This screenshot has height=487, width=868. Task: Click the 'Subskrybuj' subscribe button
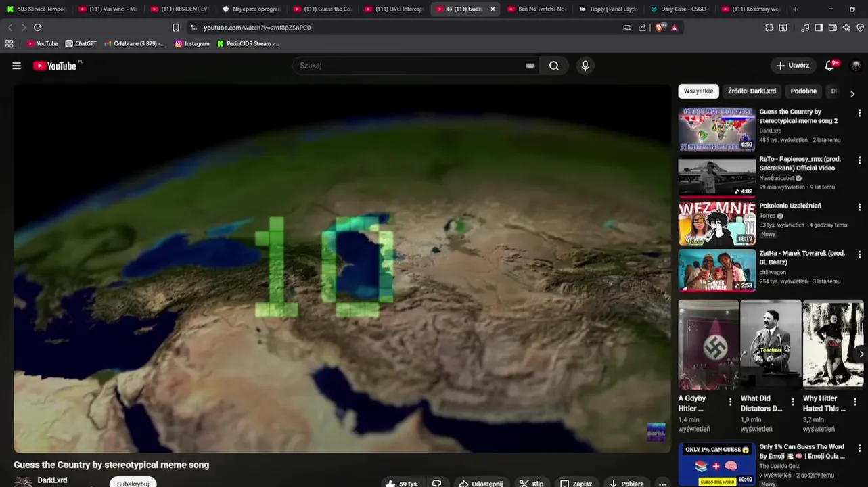pyautogui.click(x=133, y=483)
